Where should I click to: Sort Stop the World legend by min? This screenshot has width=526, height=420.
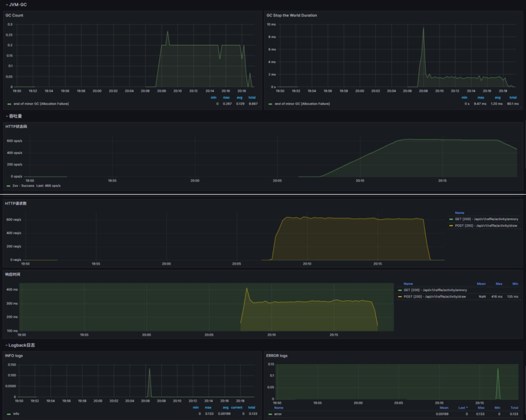464,98
